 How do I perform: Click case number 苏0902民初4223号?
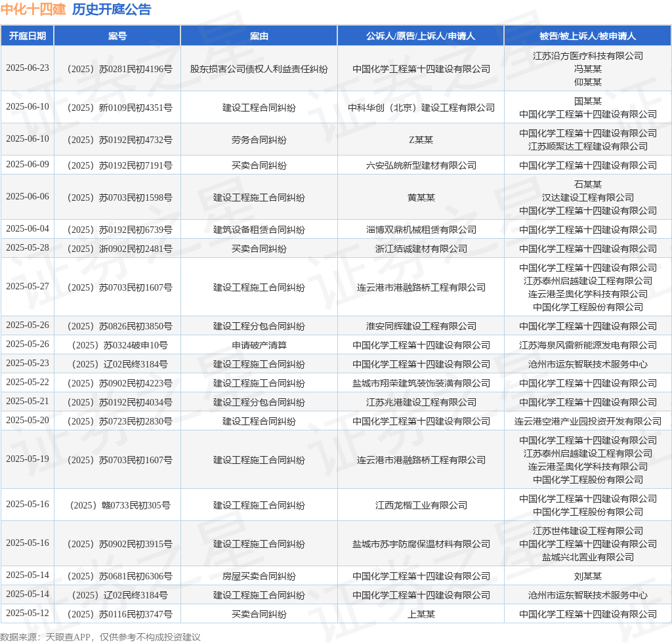tap(120, 383)
